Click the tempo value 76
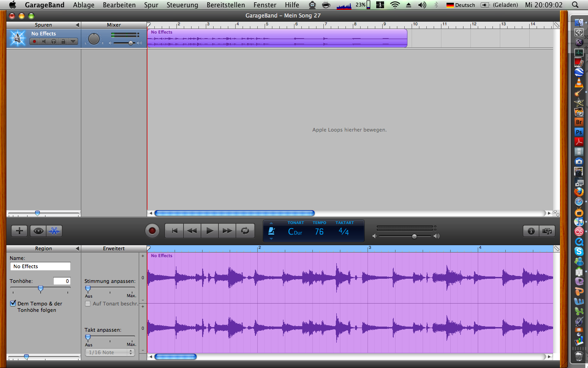This screenshot has width=588, height=368. tap(319, 231)
